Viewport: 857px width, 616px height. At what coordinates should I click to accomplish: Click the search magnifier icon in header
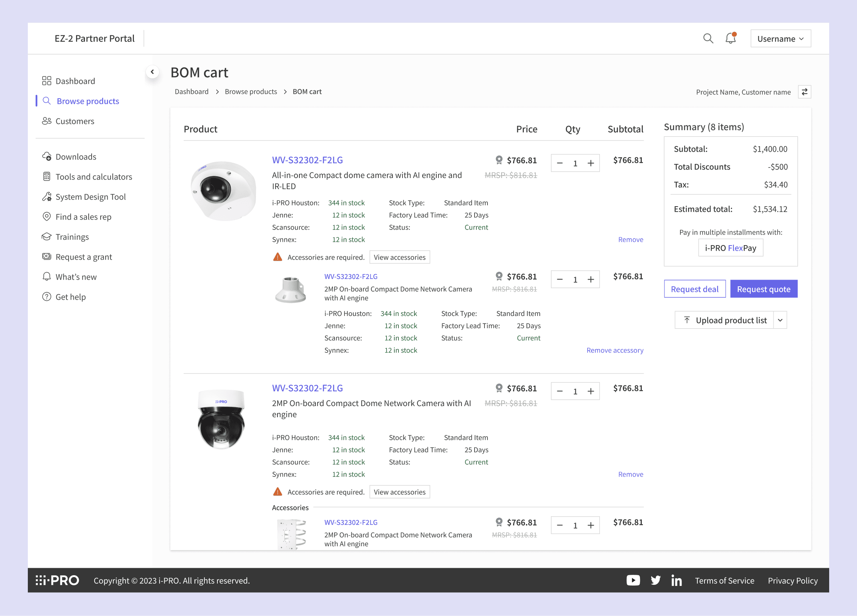(x=708, y=39)
